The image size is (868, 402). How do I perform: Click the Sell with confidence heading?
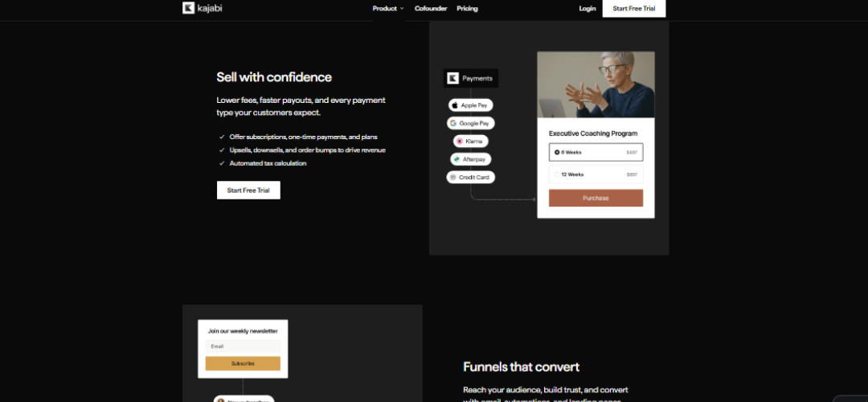click(274, 77)
